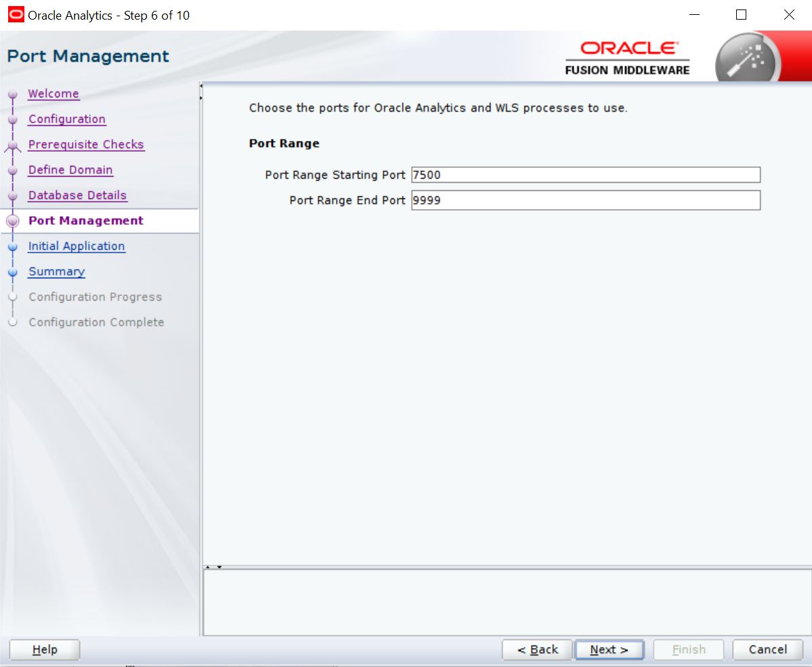Click the Welcome step node icon
Viewport: 812px width, 667px height.
pyautogui.click(x=13, y=95)
